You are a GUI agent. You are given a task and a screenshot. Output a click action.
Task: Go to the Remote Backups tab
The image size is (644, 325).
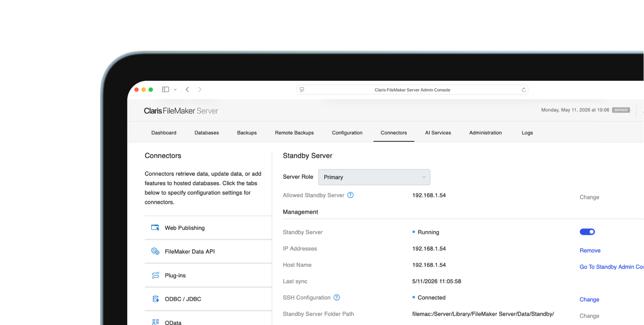coord(294,133)
